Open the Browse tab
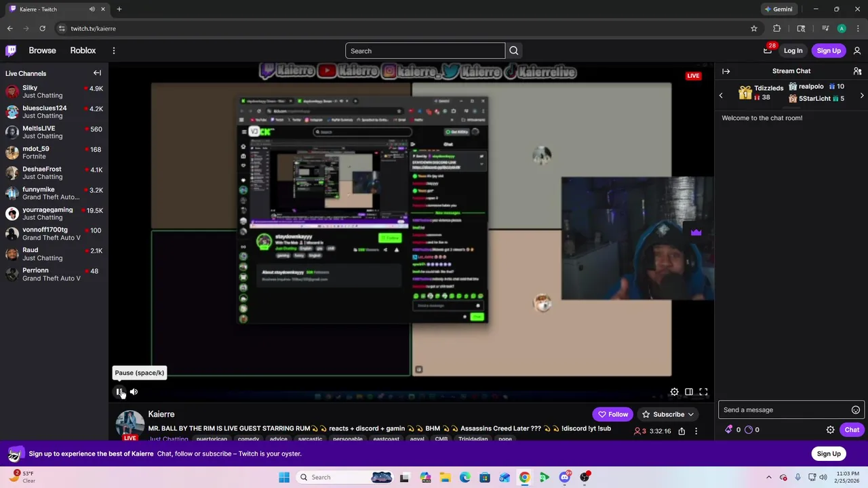The image size is (868, 488). coord(42,51)
